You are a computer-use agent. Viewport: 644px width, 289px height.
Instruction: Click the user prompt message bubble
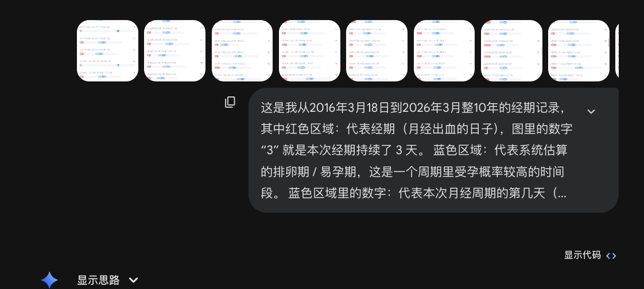pyautogui.click(x=434, y=150)
